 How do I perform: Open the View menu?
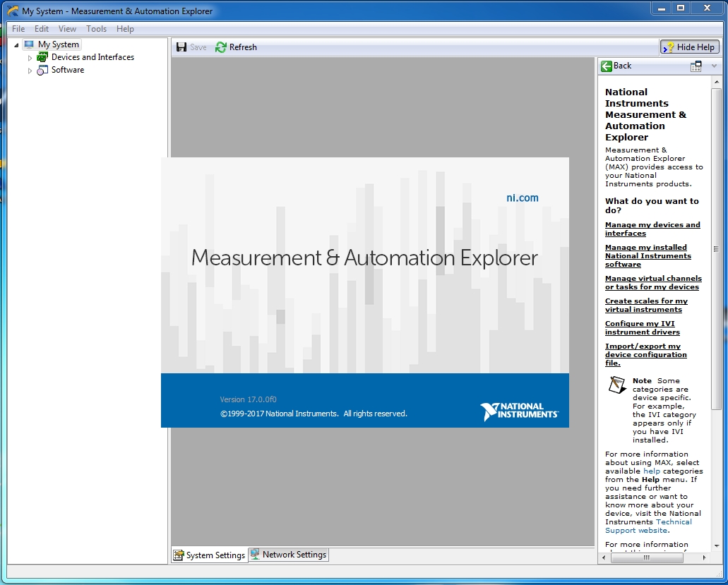point(67,29)
